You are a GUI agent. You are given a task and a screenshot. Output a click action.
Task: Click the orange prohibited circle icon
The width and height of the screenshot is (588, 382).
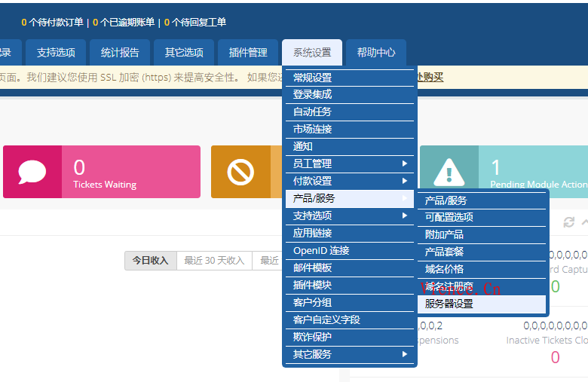click(x=240, y=173)
